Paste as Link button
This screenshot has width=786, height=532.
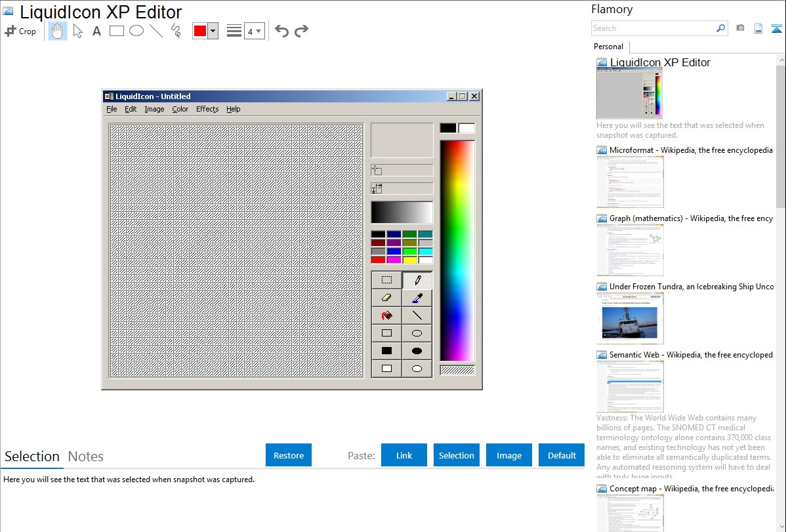coord(404,455)
